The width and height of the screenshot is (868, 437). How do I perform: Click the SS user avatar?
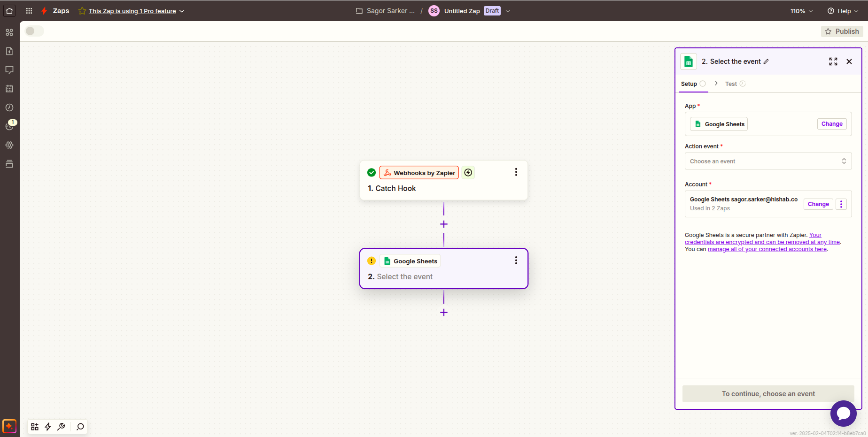coord(434,11)
